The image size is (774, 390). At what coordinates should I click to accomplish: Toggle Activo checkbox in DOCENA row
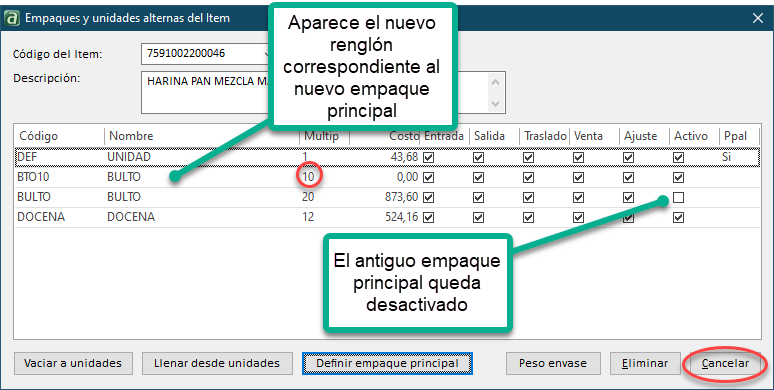click(679, 217)
